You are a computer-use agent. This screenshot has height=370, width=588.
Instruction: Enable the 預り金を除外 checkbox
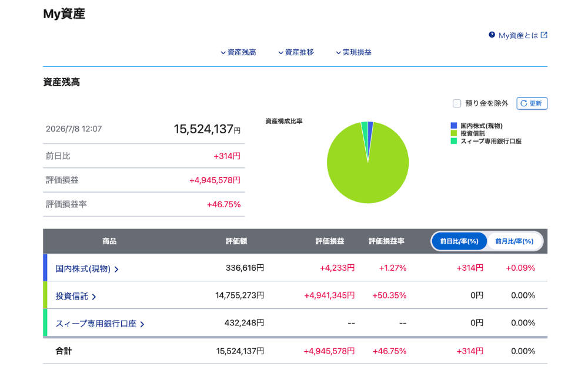(457, 103)
